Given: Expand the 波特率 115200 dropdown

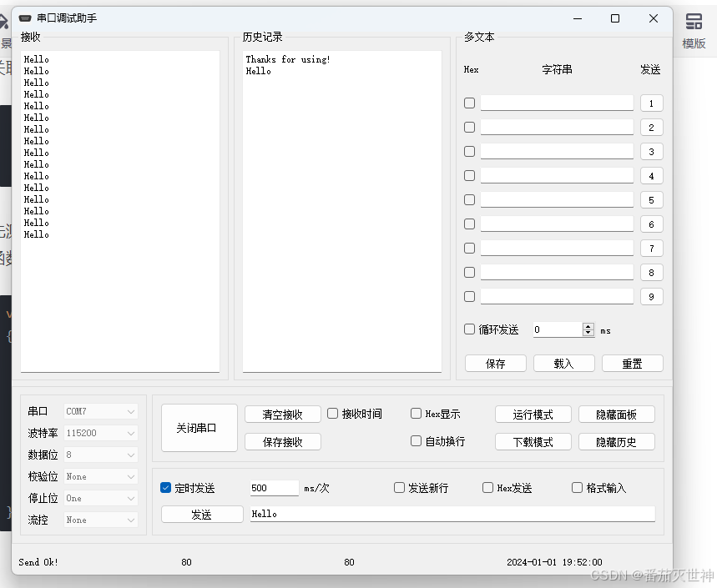Looking at the screenshot, I should [101, 433].
